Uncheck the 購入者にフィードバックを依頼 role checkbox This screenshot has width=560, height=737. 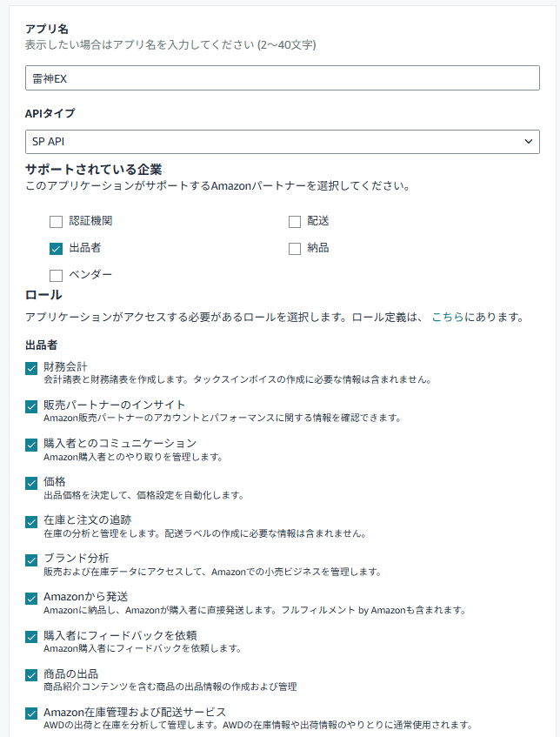point(31,637)
